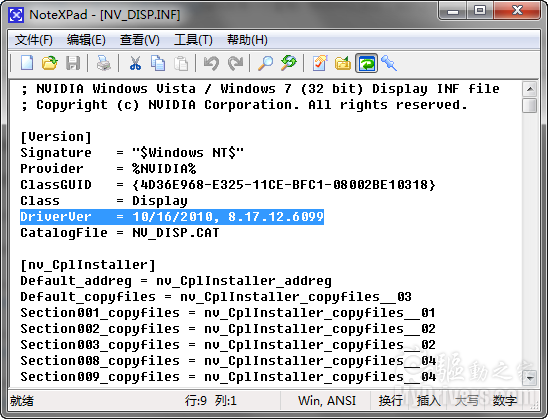Open the 工具(T) menu
The width and height of the screenshot is (548, 419).
(x=193, y=40)
